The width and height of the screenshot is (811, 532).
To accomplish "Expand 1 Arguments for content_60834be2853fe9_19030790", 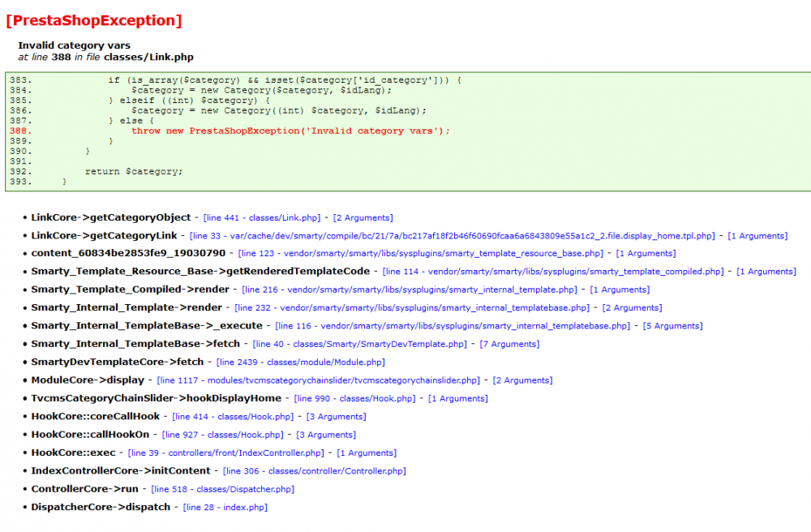I will point(646,253).
